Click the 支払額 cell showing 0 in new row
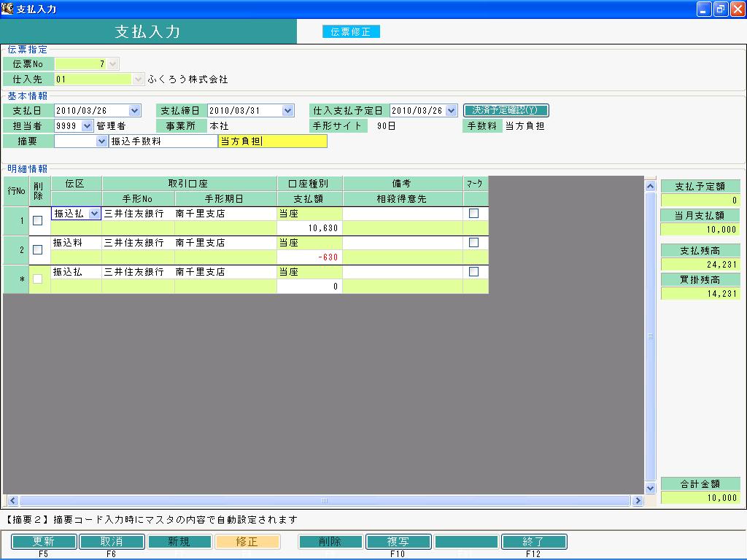 [309, 286]
